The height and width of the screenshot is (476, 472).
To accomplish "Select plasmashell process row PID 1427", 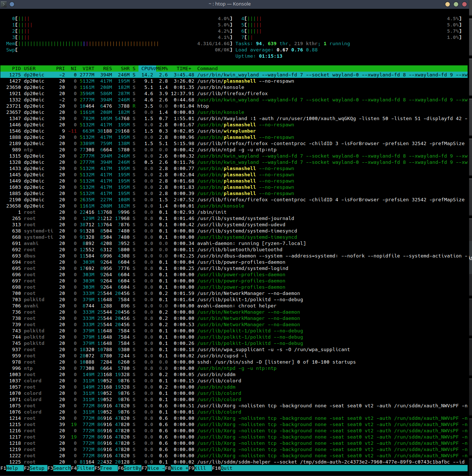I will [234, 81].
